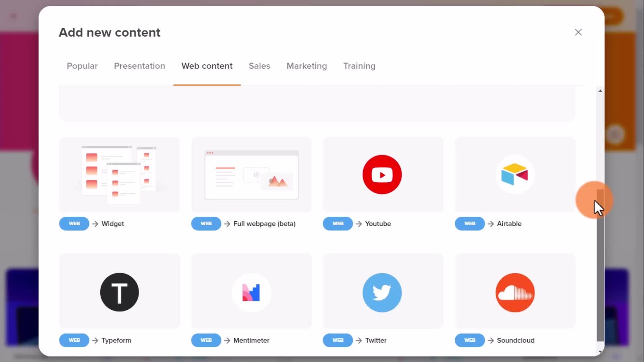Close the Add new content dialog

tap(578, 32)
